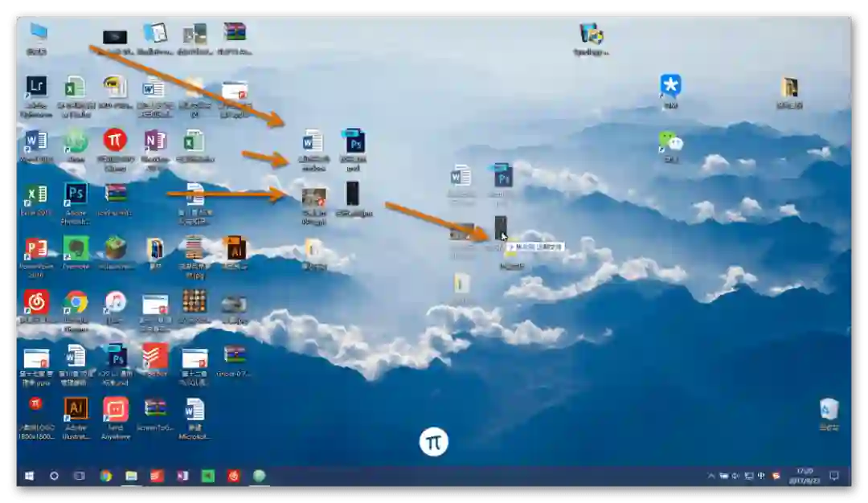Open the Send Anywhere desktop shortcut
The height and width of the screenshot is (503, 868).
click(x=115, y=409)
